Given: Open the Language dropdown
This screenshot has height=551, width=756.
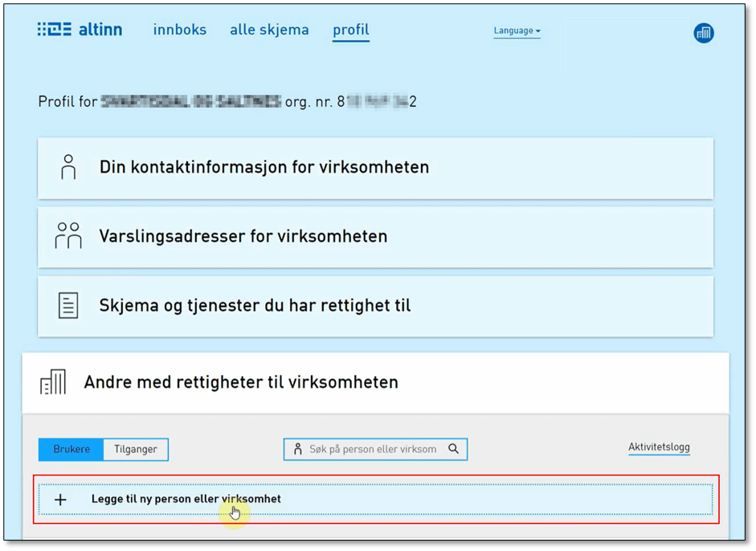Looking at the screenshot, I should pyautogui.click(x=517, y=31).
